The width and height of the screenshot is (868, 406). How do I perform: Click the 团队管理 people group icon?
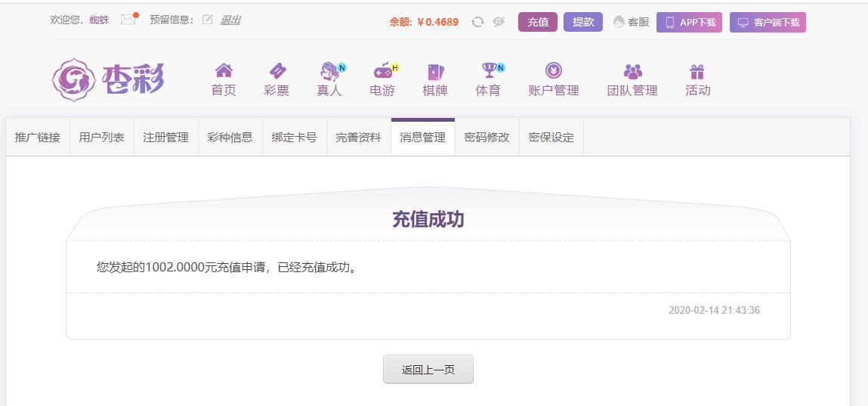click(x=633, y=72)
